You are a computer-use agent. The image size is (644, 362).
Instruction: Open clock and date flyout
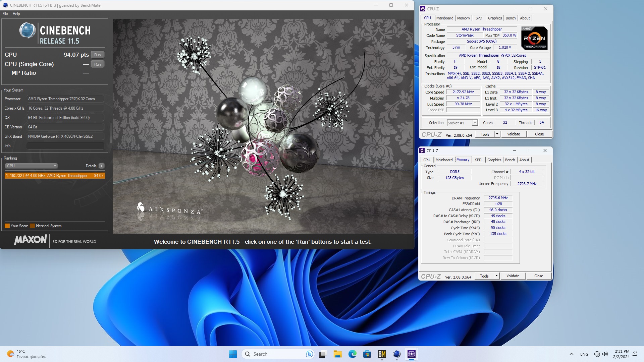[622, 354]
